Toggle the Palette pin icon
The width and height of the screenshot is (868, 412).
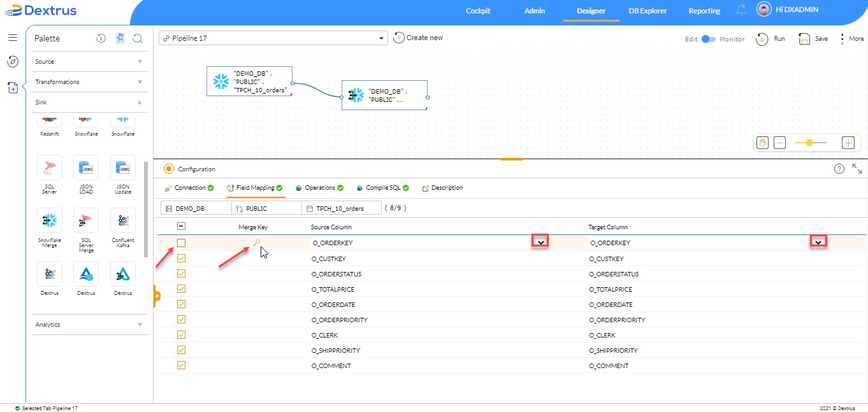(120, 38)
